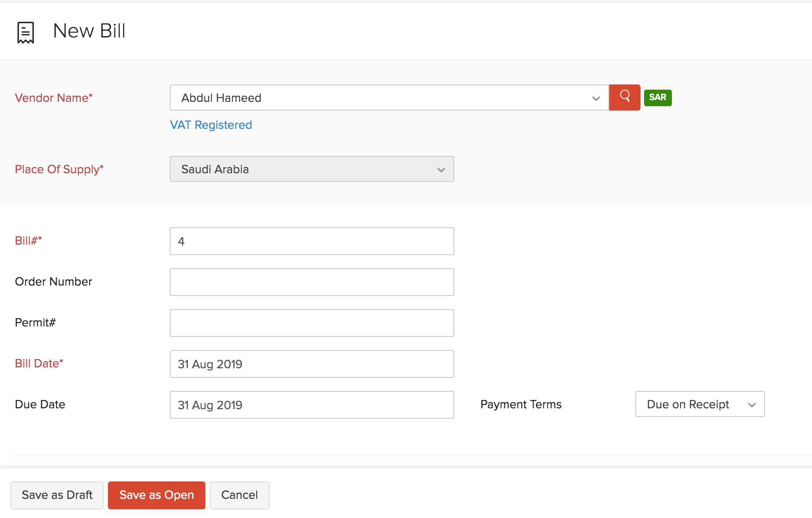Click the Vendor Name label
Screen dimensions: 812x518
coord(54,98)
